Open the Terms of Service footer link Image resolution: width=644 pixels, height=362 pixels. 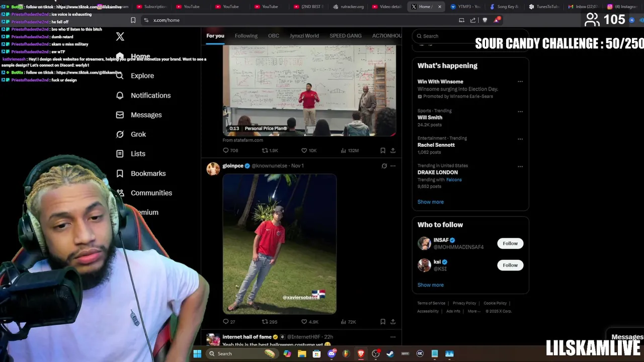click(x=431, y=303)
